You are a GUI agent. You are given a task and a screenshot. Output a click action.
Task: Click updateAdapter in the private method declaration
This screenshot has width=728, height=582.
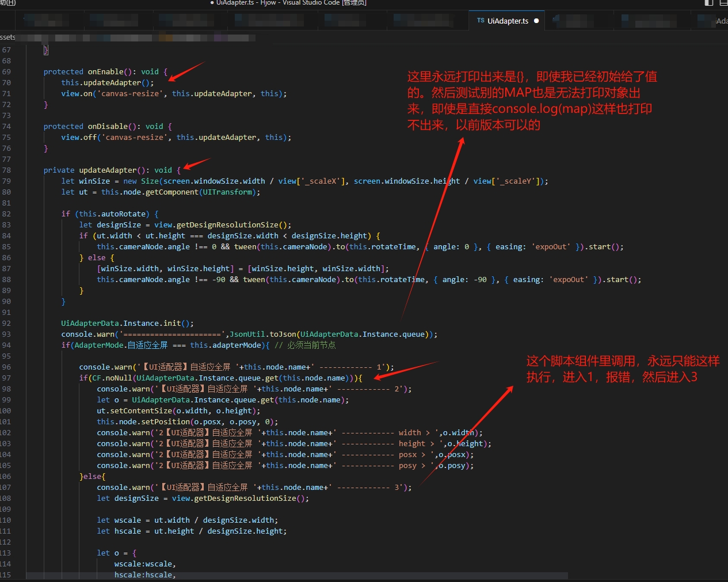[x=108, y=170]
